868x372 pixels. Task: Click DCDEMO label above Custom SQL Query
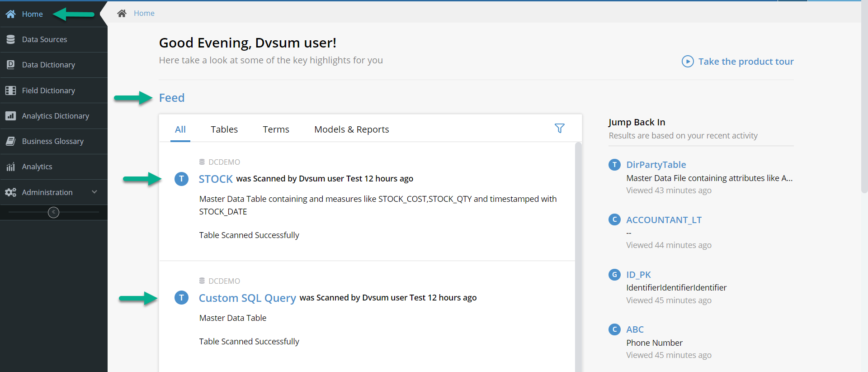[x=224, y=281]
